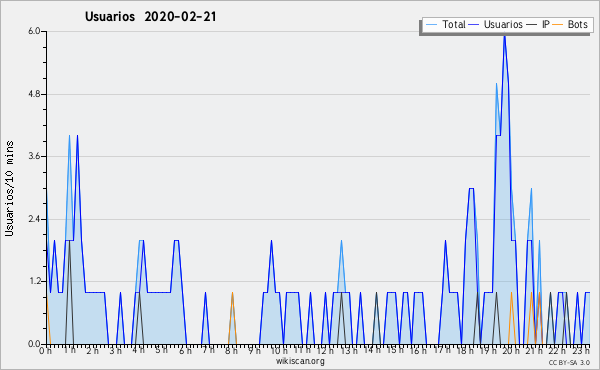Click the y-axis value "1.2"
Screen dimensions: 600x370
click(34, 281)
